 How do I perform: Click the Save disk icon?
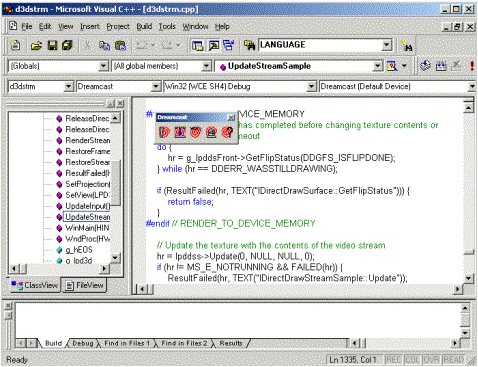[52, 45]
